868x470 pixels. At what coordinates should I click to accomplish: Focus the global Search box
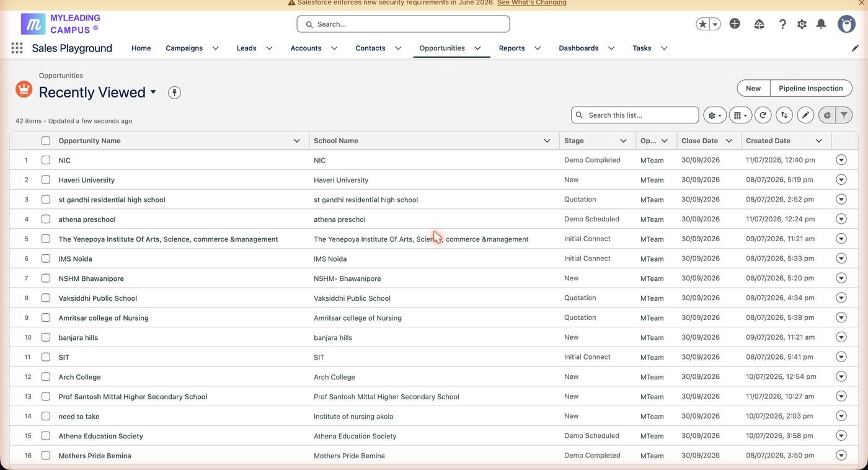point(403,24)
